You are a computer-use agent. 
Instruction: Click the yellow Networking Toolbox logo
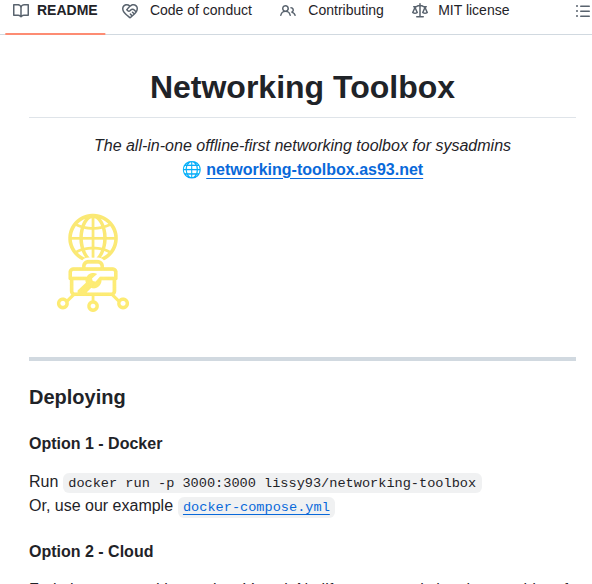click(x=93, y=263)
